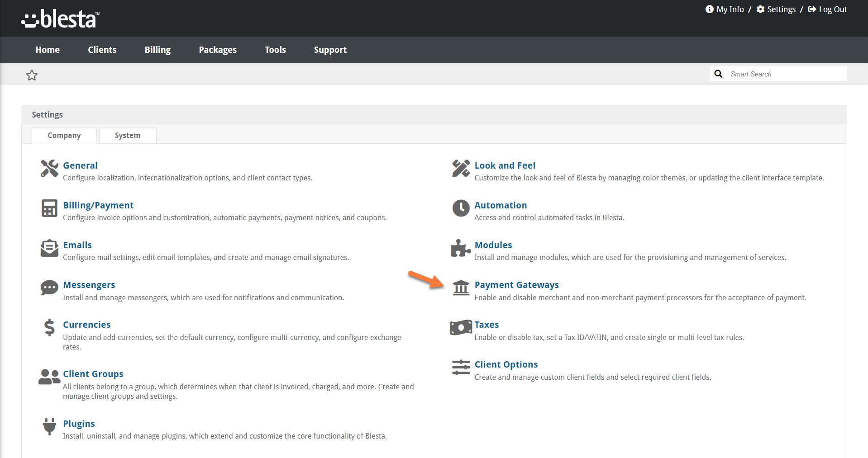Switch to the System settings tab

pyautogui.click(x=128, y=135)
